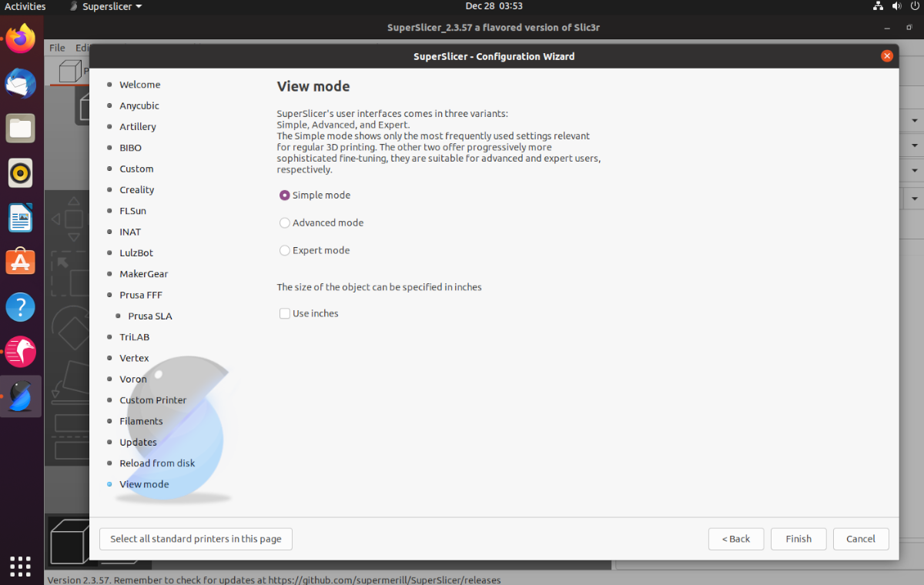Open the Custom vendor page

(x=136, y=169)
